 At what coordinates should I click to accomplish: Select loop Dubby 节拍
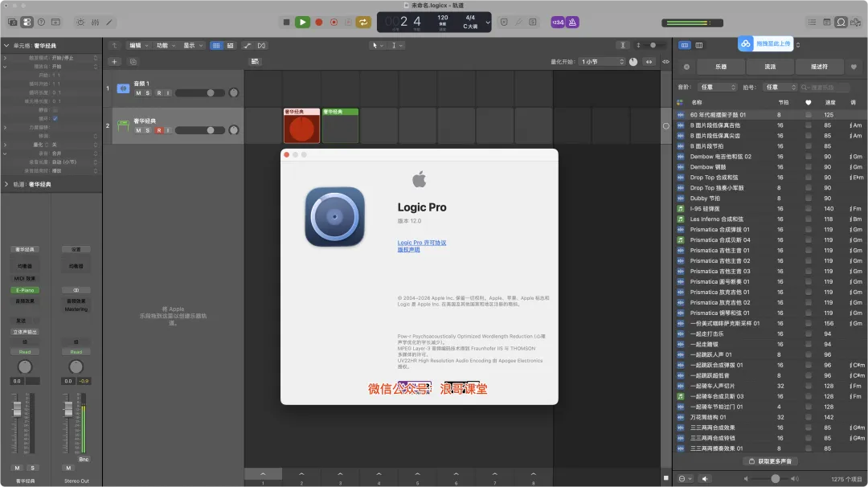coord(769,198)
